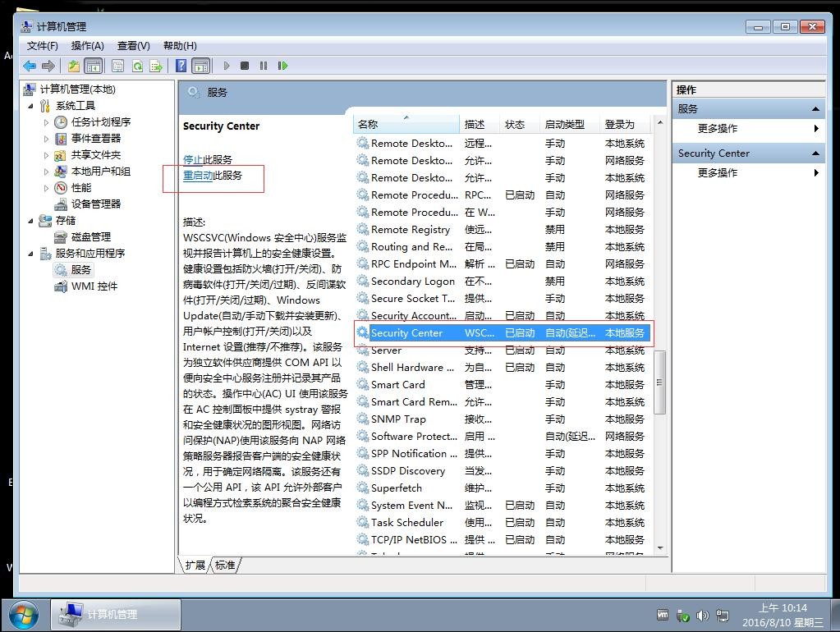This screenshot has width=840, height=632.
Task: Switch to the 标准 tab
Action: click(x=225, y=565)
